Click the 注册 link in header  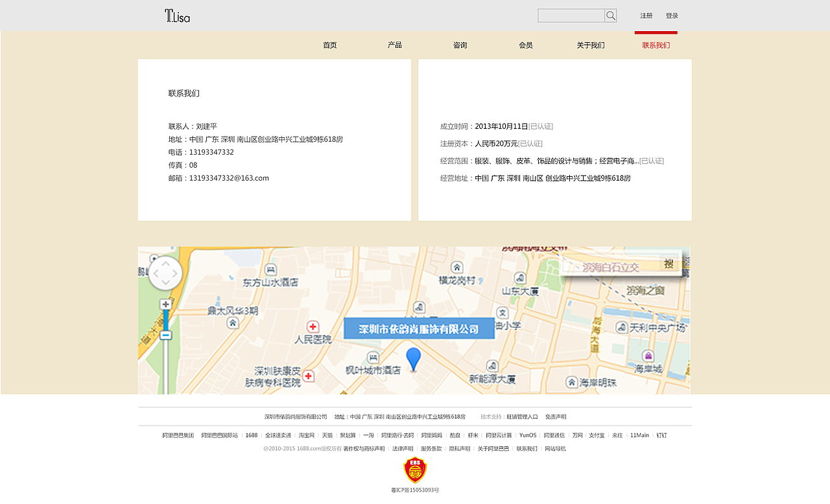pyautogui.click(x=646, y=16)
